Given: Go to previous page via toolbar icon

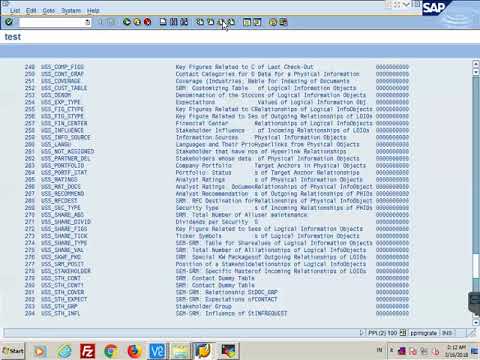Looking at the screenshot, I should coord(210,22).
